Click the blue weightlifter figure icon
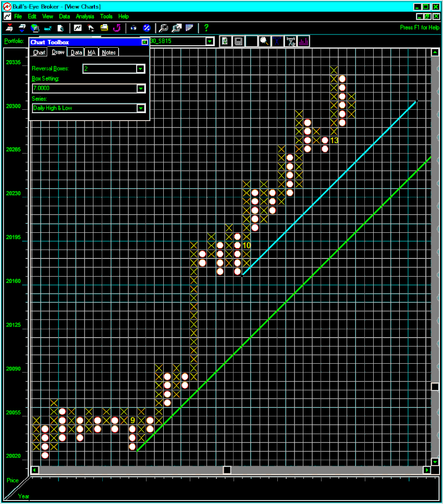Viewport: 443px width, 504px height. click(277, 41)
